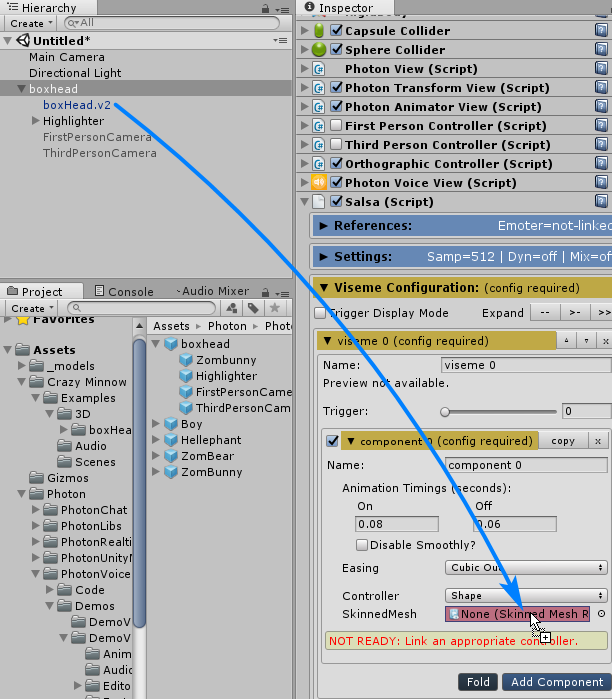Open object picker circle next to SkinnedMesh
This screenshot has width=612, height=699.
click(x=601, y=614)
